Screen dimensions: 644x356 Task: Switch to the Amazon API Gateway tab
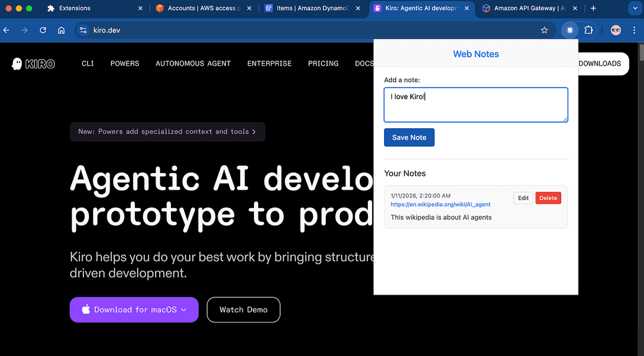[x=530, y=8]
